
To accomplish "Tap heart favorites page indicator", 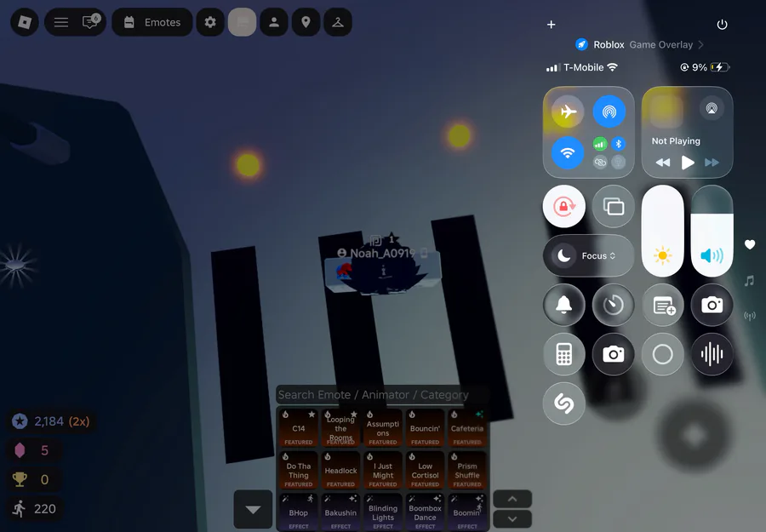I will pos(750,244).
